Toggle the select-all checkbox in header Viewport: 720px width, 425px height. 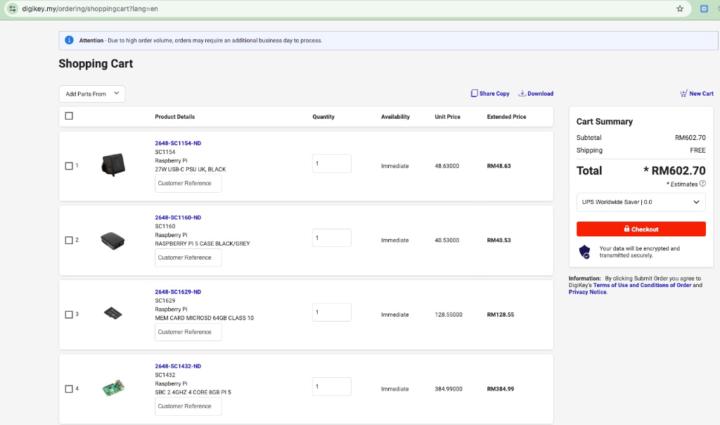(x=69, y=116)
